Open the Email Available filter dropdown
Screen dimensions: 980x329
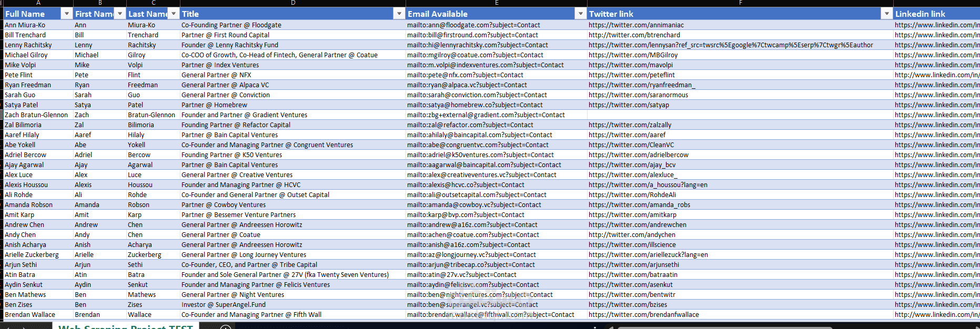coord(580,14)
